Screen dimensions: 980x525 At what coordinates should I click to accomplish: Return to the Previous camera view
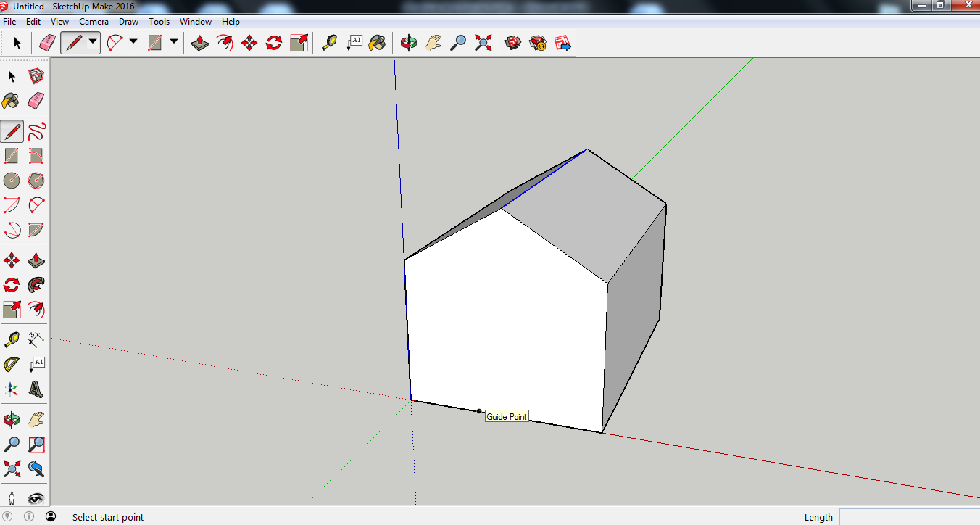[36, 469]
